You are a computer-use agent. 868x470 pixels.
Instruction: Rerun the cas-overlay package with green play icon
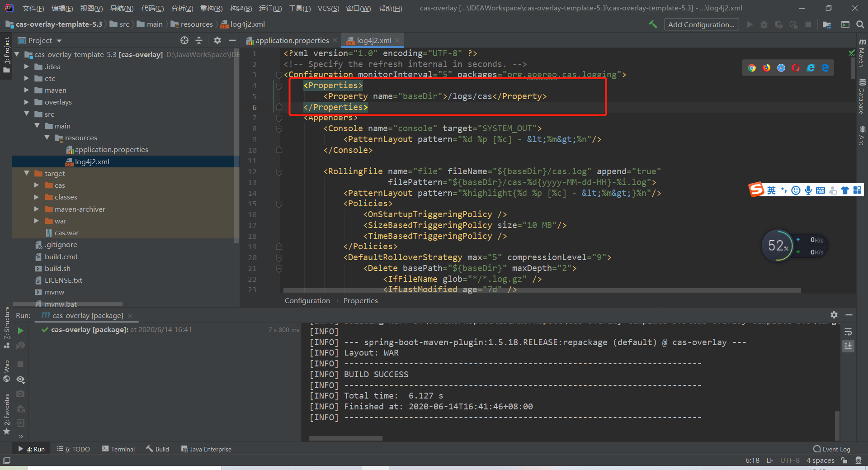20,331
